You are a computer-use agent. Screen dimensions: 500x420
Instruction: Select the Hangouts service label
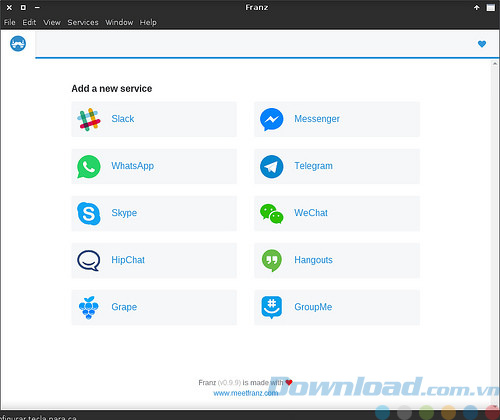tap(313, 260)
